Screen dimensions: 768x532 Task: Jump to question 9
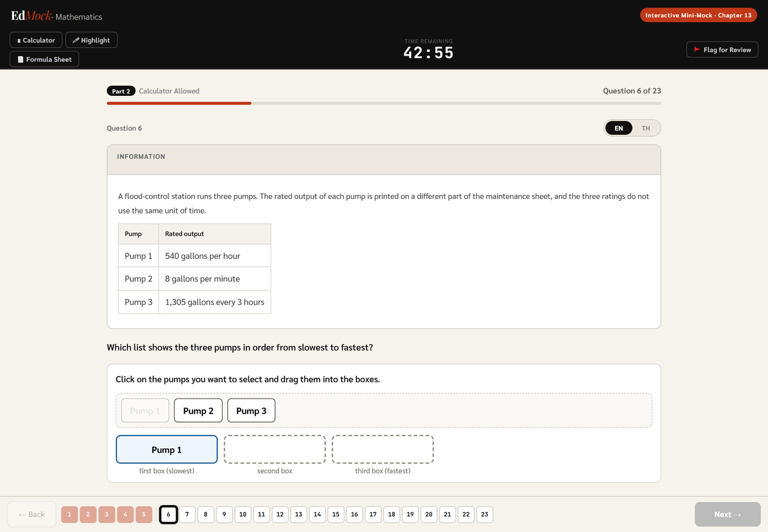coord(224,514)
